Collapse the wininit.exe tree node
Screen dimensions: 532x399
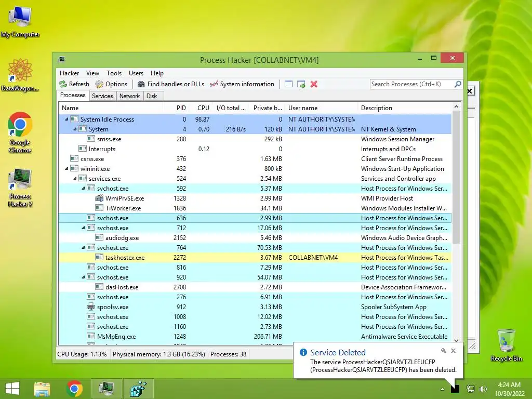pos(66,168)
